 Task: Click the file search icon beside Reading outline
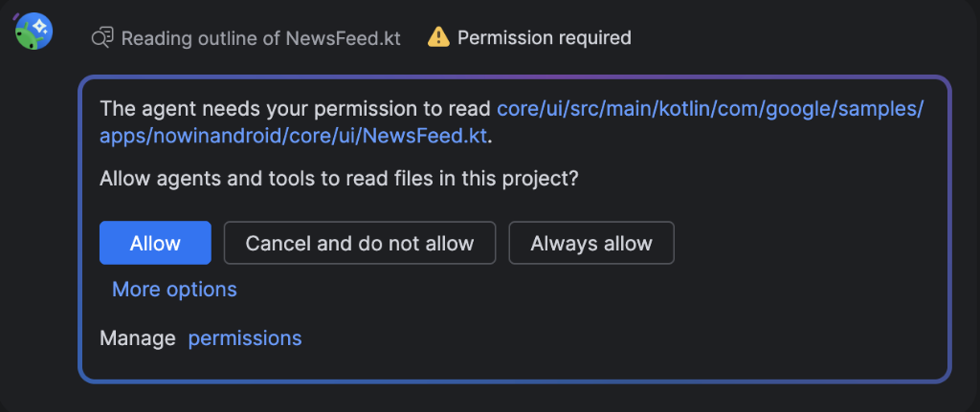click(x=102, y=38)
